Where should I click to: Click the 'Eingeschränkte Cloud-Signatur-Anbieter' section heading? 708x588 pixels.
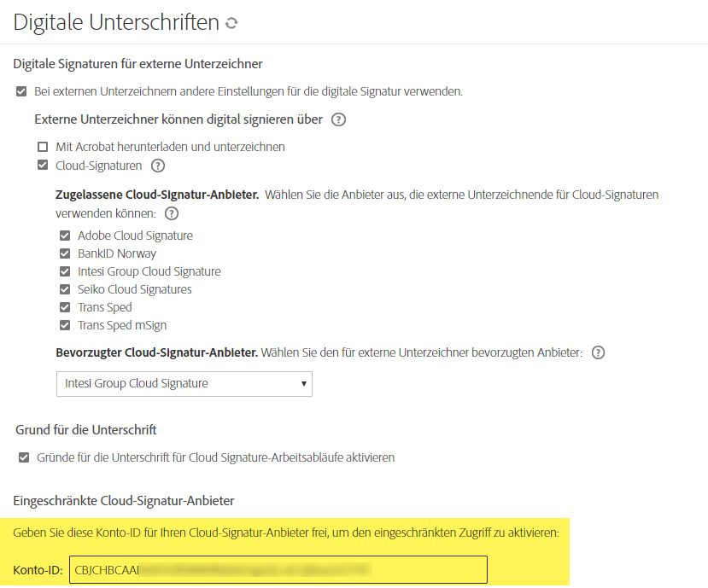(x=124, y=500)
